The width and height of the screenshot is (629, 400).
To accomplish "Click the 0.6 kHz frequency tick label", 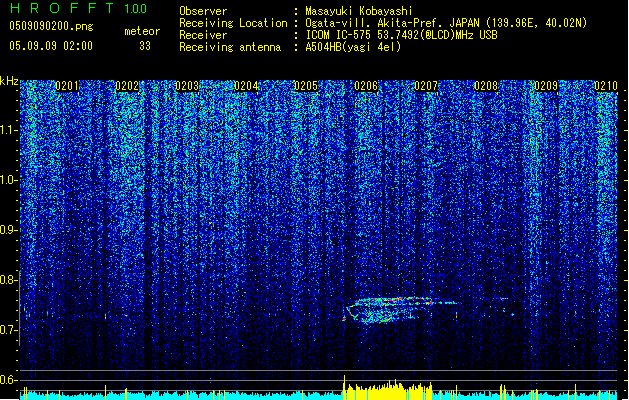I will point(8,380).
